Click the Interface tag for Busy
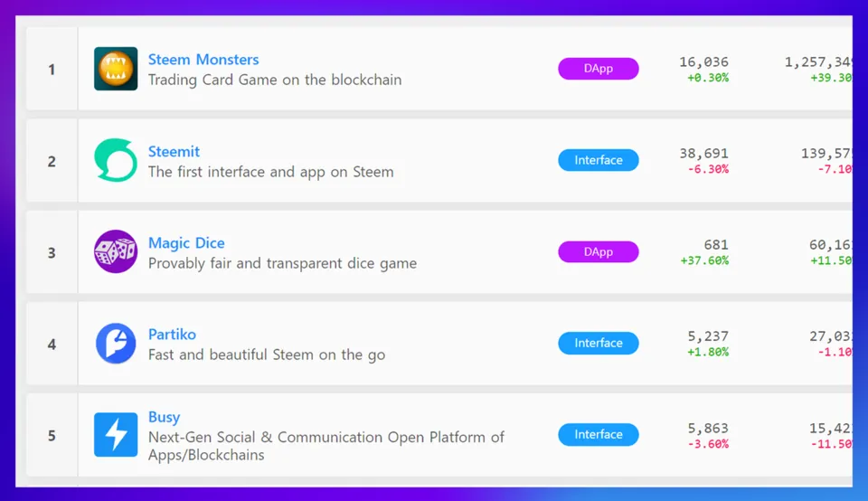Screen dimensions: 868x501 coord(599,435)
